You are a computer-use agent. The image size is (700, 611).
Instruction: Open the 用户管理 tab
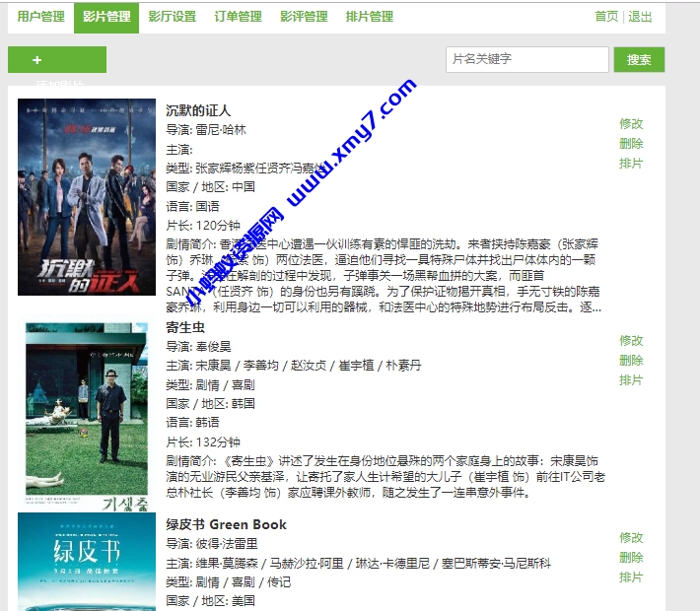point(41,17)
